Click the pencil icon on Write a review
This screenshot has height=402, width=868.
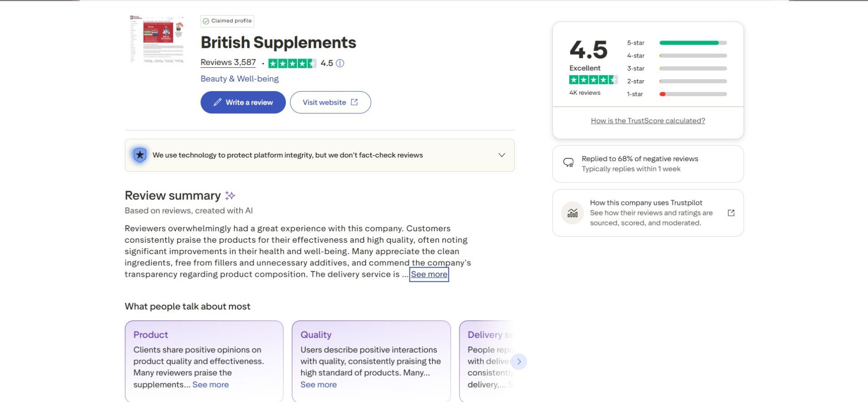point(218,102)
